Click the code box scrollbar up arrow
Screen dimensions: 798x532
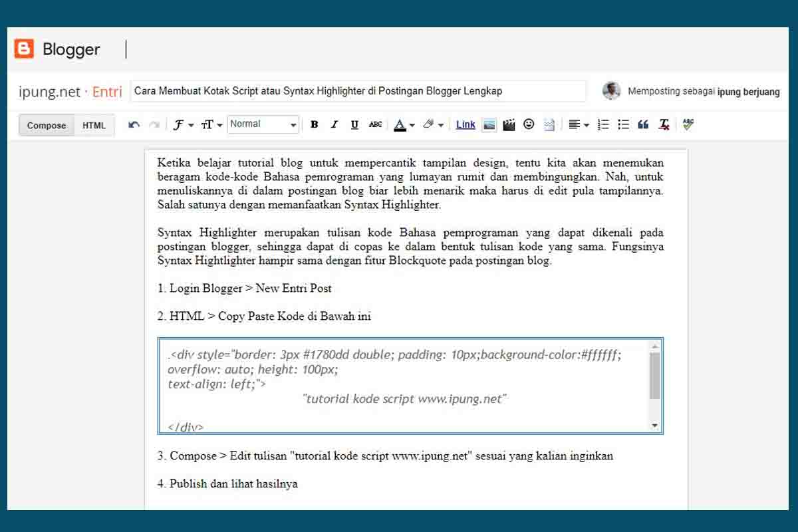[655, 346]
